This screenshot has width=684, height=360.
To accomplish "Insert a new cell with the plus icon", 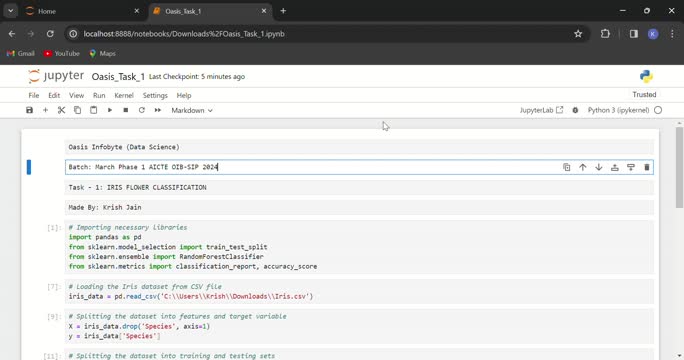I will tap(45, 110).
